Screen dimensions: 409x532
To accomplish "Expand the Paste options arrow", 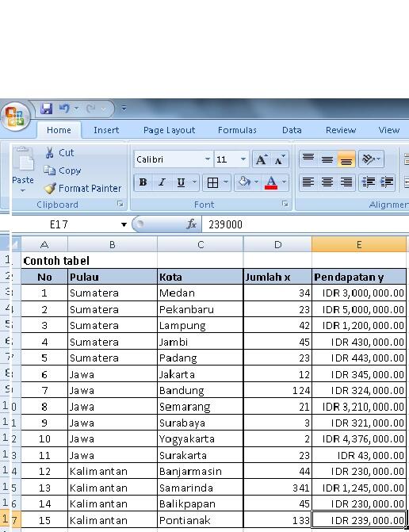I will (23, 190).
